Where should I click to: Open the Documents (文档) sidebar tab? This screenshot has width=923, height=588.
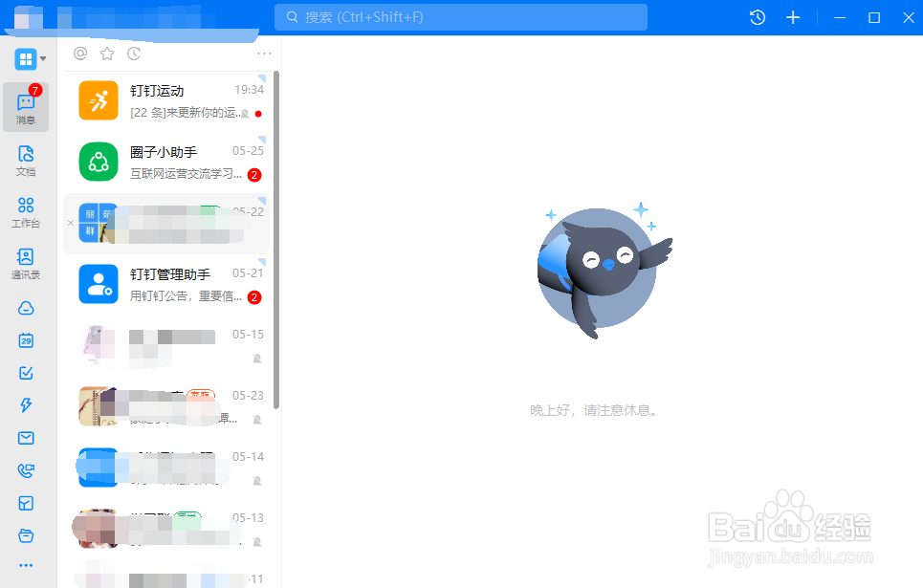[26, 161]
